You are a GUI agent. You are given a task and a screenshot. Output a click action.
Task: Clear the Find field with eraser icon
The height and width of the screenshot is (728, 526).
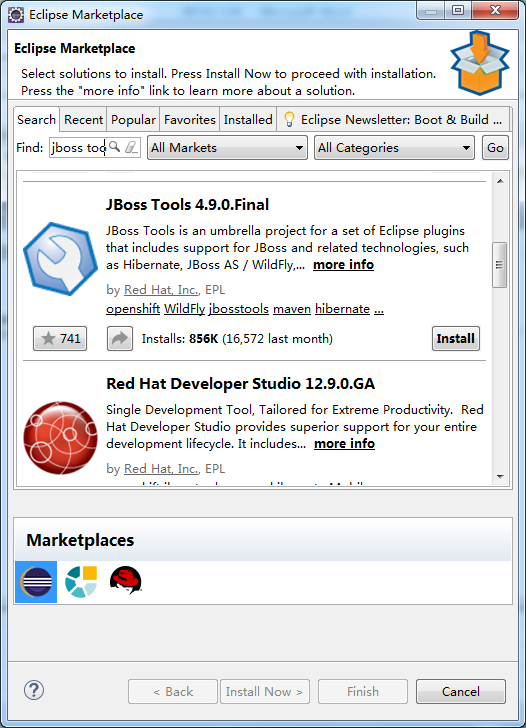[131, 147]
